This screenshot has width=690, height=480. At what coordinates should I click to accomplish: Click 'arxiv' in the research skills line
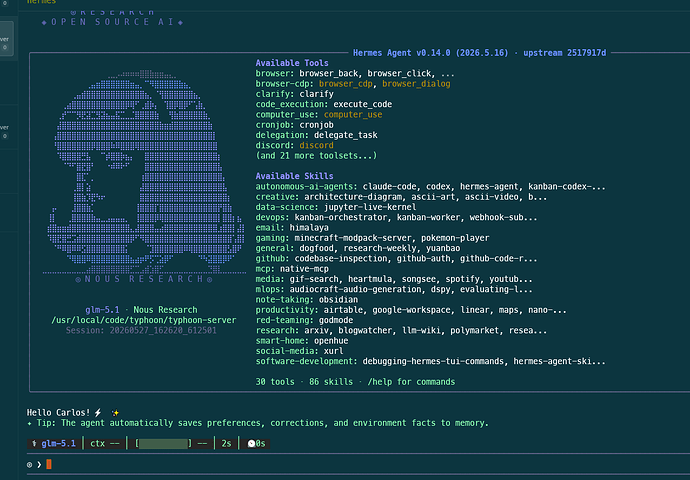pyautogui.click(x=316, y=330)
